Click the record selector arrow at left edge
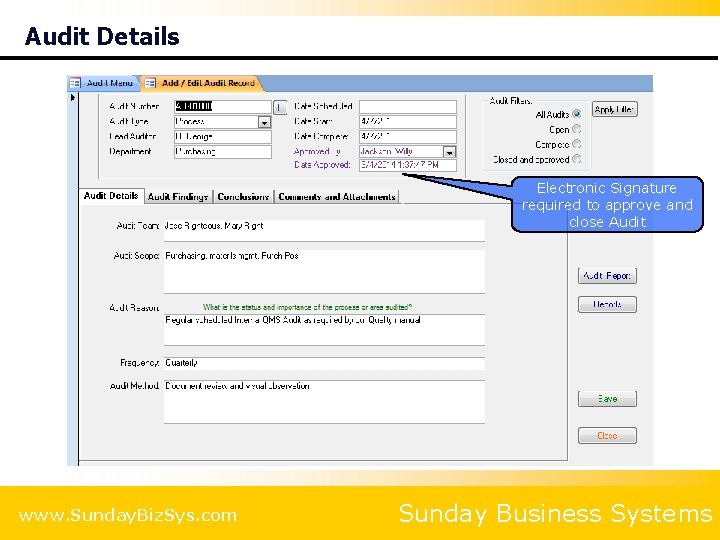 [x=72, y=98]
